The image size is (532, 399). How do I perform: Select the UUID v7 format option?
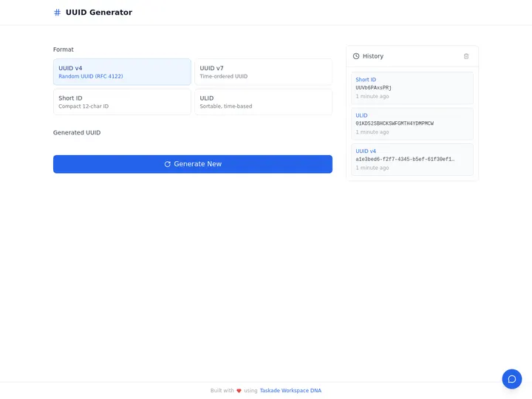coord(263,72)
